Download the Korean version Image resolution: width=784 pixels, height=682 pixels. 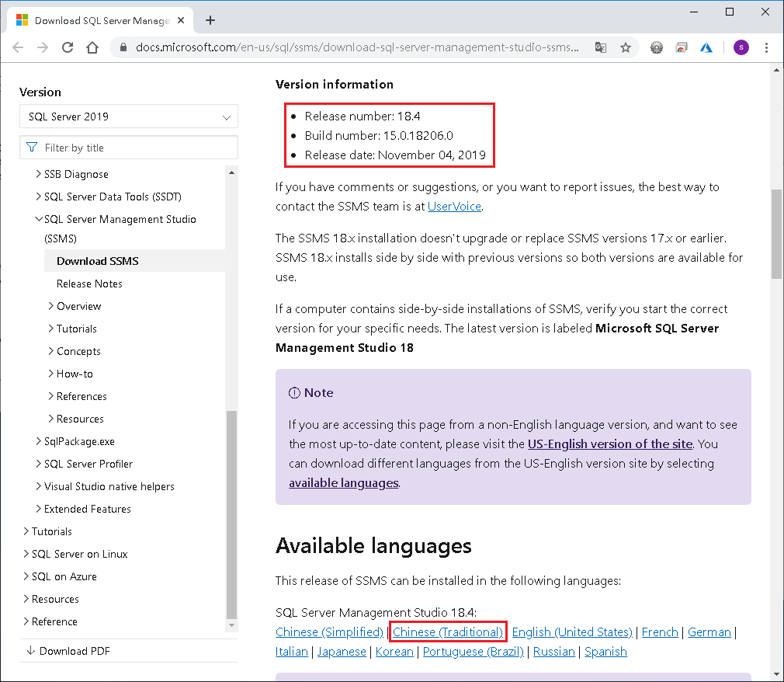point(394,652)
